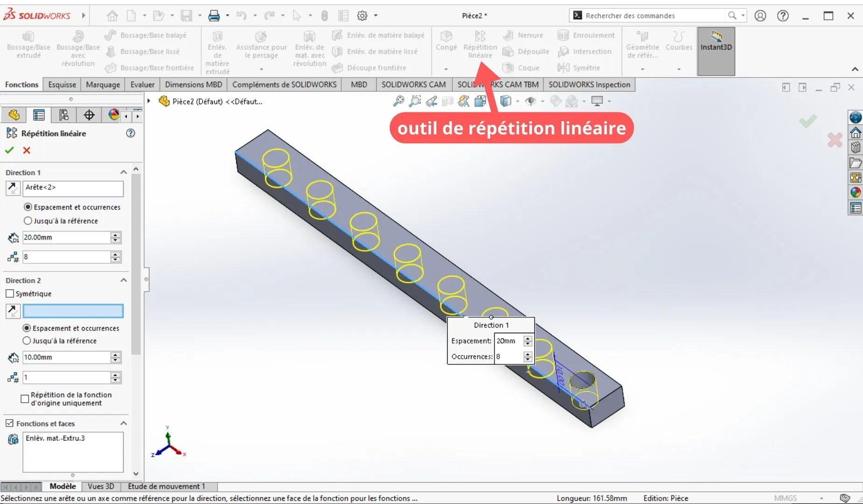Open help for Répétition linéaire panel

click(x=131, y=133)
